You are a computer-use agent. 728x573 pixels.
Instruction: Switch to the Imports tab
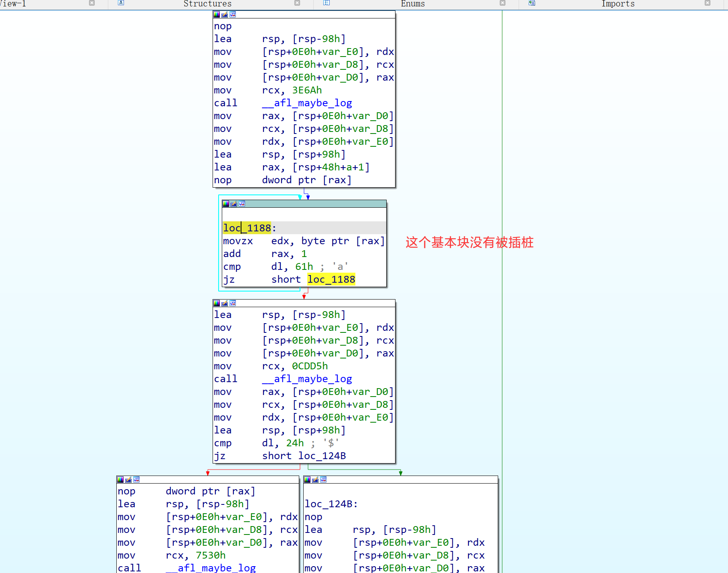point(618,4)
